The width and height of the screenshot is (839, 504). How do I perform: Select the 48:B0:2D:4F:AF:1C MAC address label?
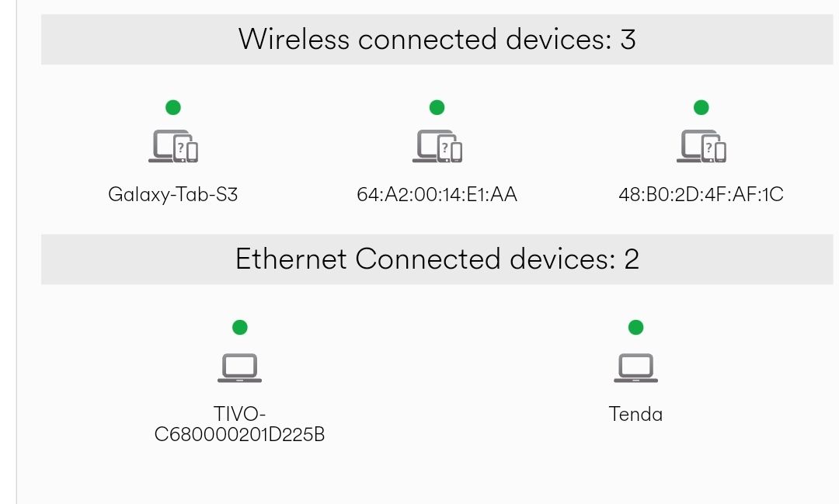[x=701, y=194]
